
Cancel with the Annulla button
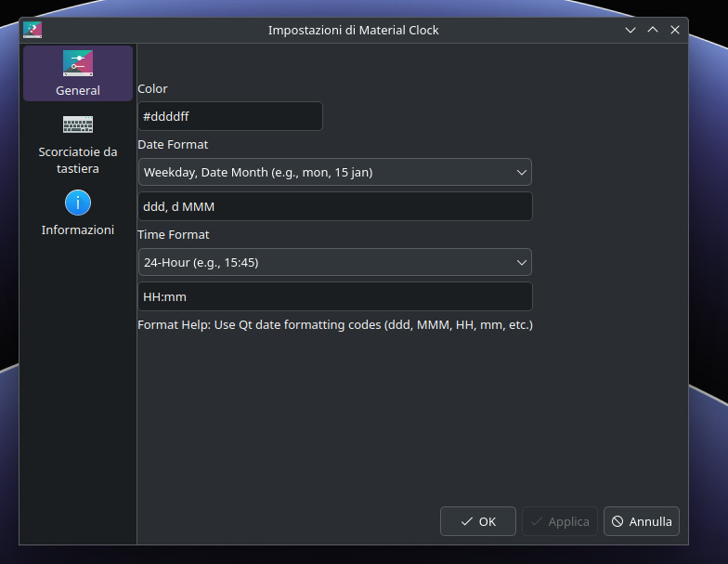pos(641,521)
